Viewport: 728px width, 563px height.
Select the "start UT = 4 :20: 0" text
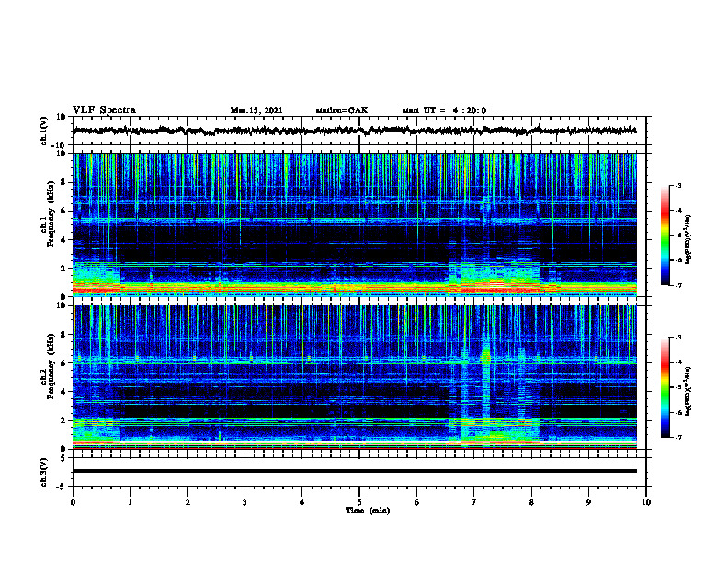(444, 110)
